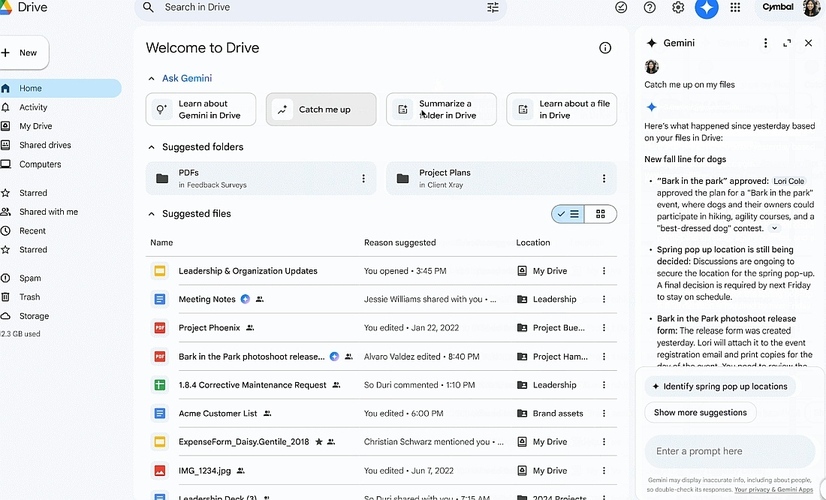Click the Catch me up chip
This screenshot has width=826, height=500.
(x=321, y=110)
